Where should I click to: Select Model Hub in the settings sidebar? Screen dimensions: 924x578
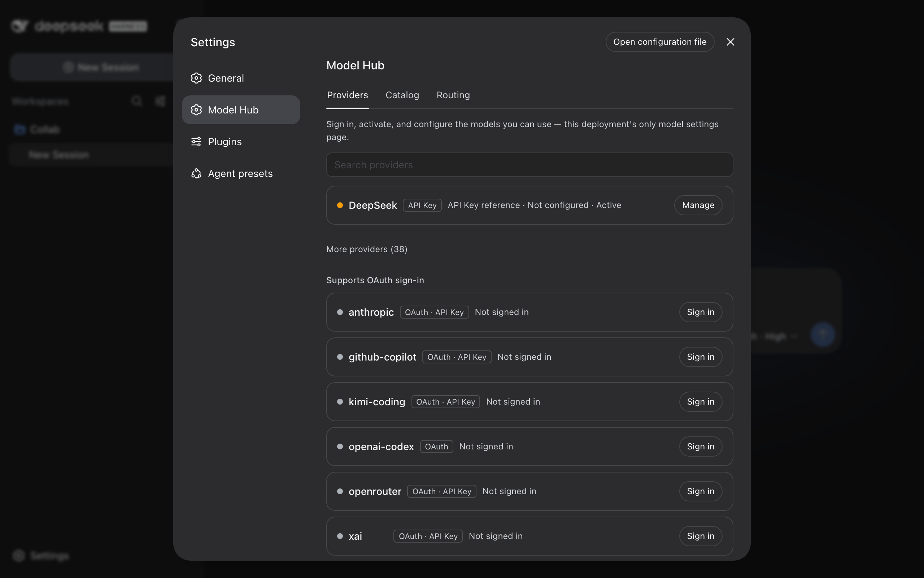point(241,110)
